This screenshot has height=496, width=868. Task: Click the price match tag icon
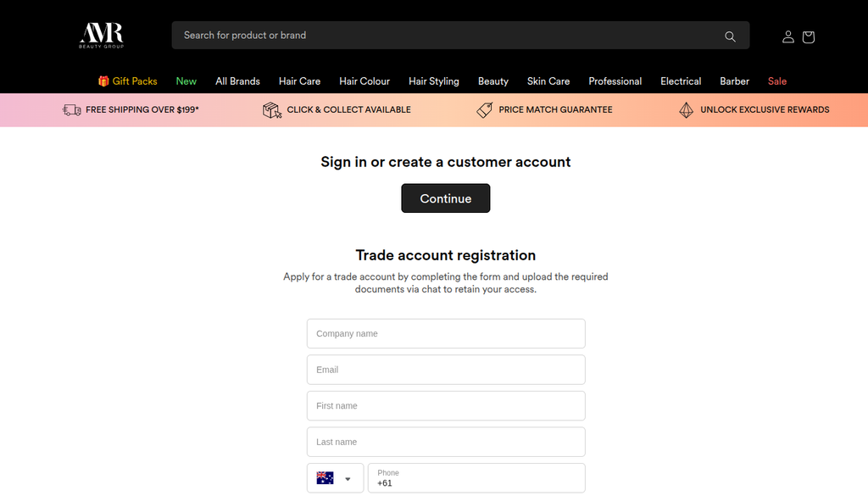tap(484, 110)
